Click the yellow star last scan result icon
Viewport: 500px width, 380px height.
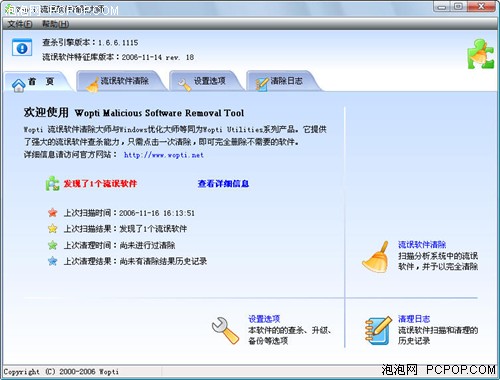click(x=53, y=228)
